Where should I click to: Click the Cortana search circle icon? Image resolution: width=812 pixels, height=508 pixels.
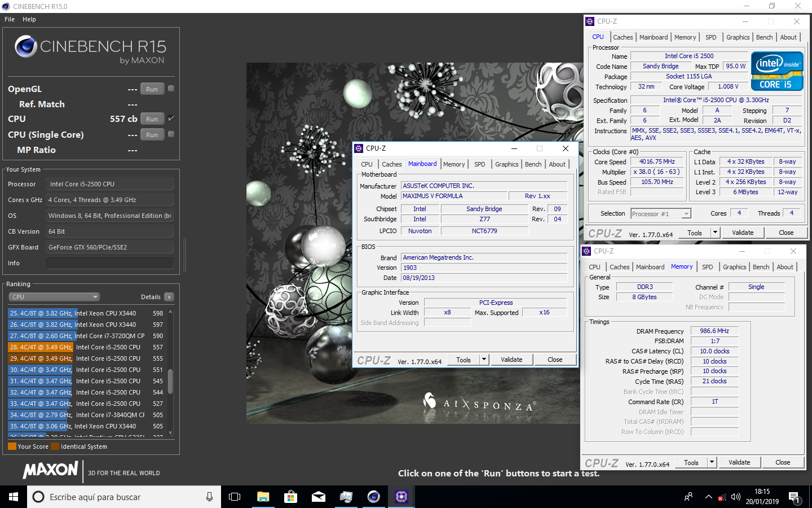[38, 497]
